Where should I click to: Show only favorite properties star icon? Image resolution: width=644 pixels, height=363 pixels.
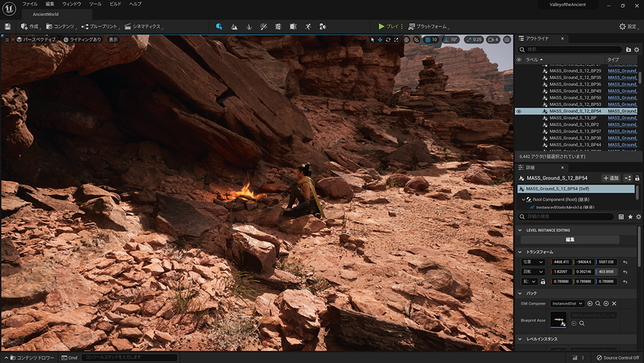(630, 217)
